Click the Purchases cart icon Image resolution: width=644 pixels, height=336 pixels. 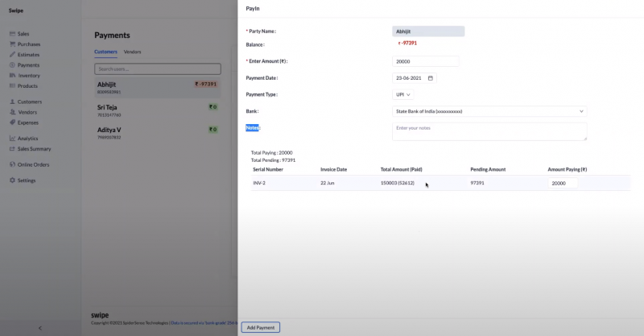click(x=12, y=44)
